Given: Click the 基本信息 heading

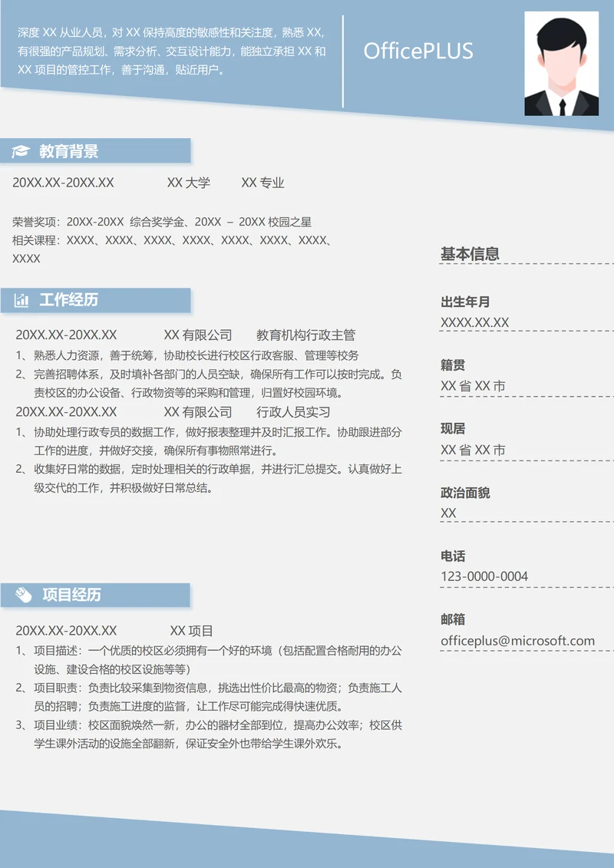Looking at the screenshot, I should tap(470, 253).
